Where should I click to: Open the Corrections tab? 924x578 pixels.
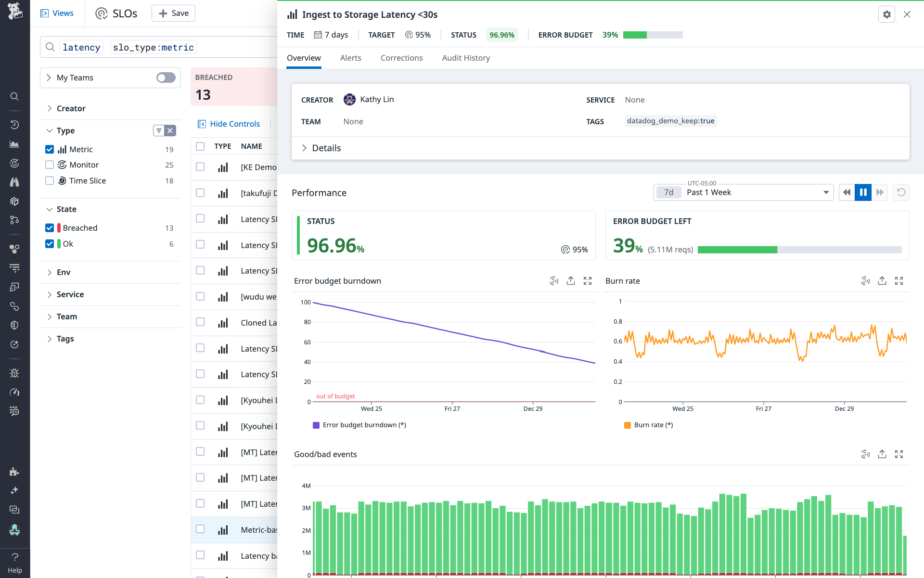[x=401, y=58]
